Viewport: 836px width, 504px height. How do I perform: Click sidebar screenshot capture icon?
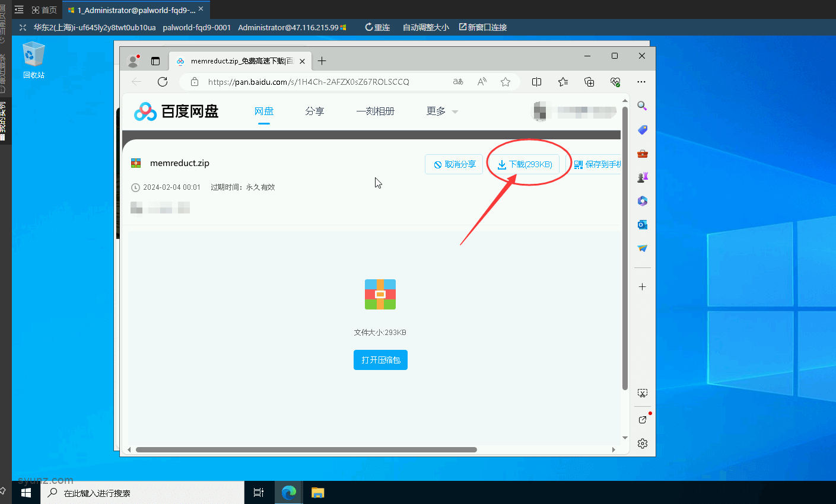(x=642, y=393)
